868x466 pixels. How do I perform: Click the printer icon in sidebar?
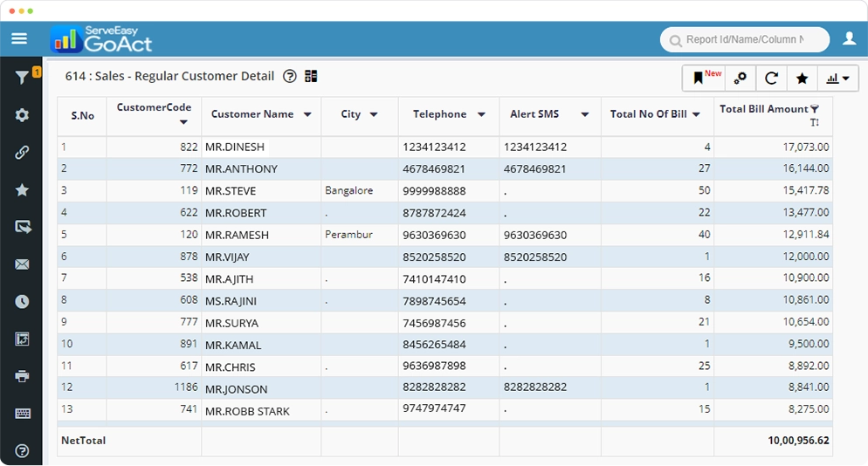tap(22, 376)
